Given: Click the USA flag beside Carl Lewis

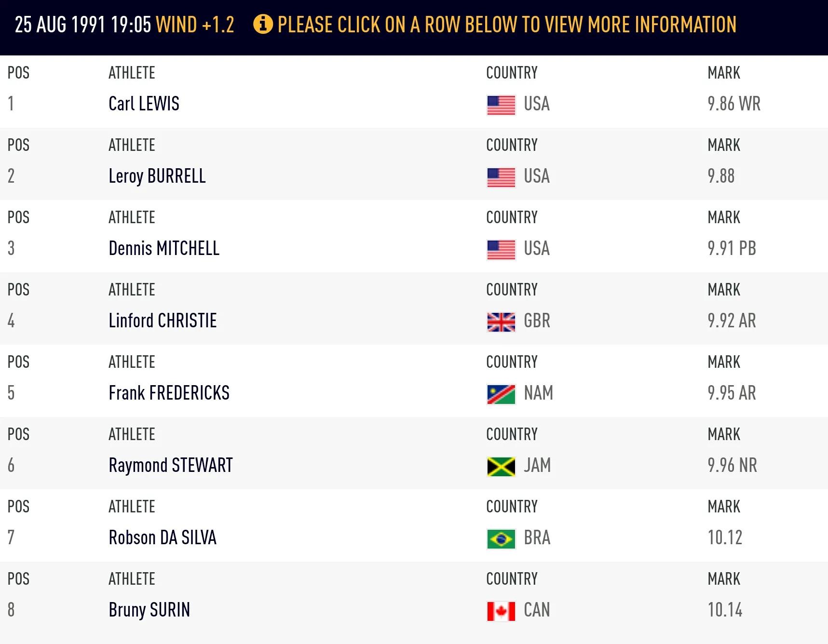Looking at the screenshot, I should 501,105.
